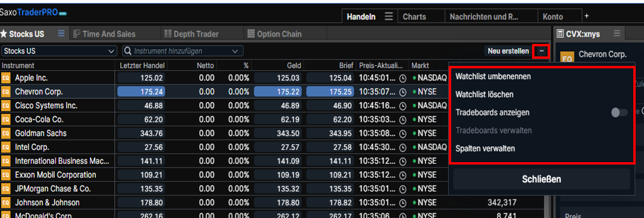Sort by the Letzter Handel column header
This screenshot has width=644, height=218.
(142, 65)
